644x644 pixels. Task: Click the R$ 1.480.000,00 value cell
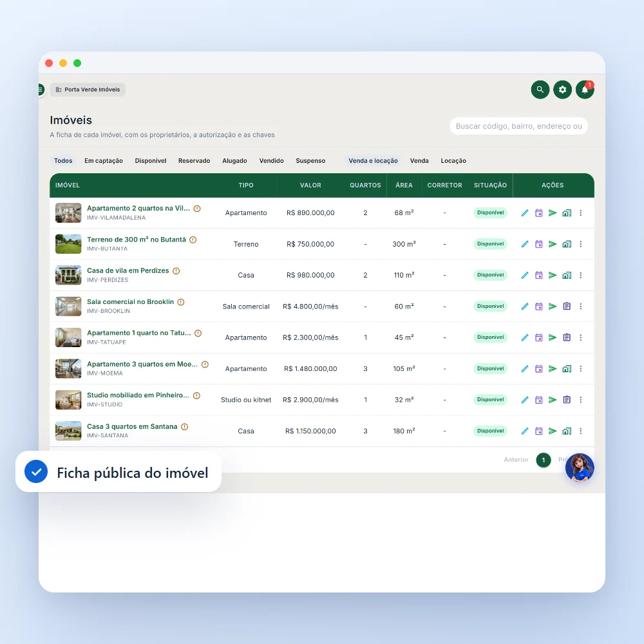[x=310, y=369]
